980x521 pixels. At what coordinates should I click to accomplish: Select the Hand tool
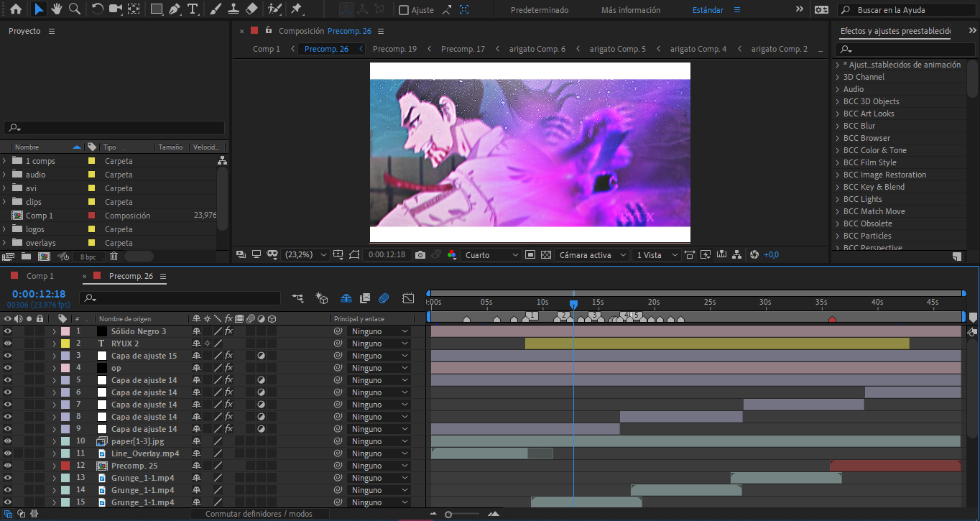coord(56,9)
